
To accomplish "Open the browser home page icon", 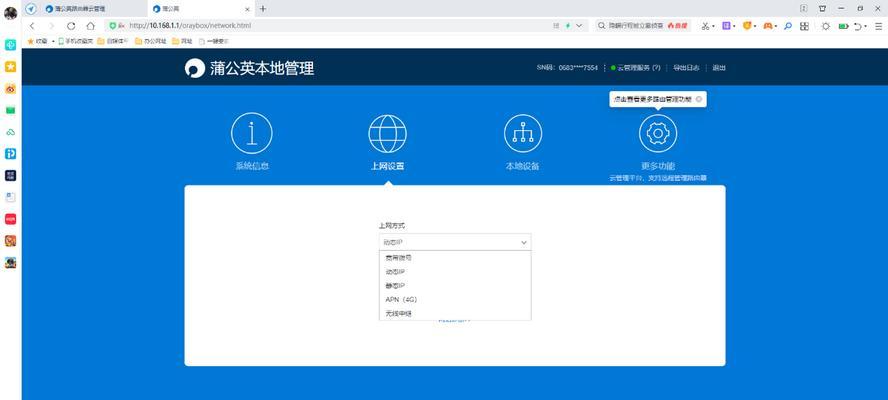I will pos(91,26).
